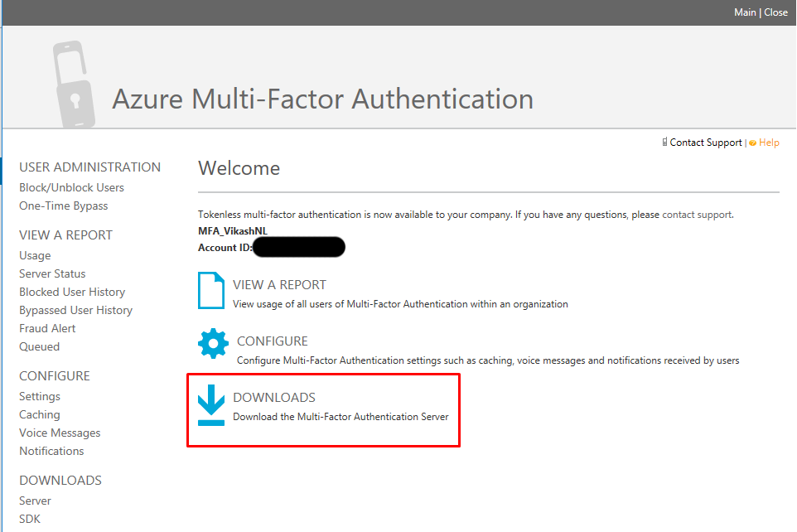This screenshot has height=532, width=797.
Task: Open the orange Help link
Action: click(769, 143)
